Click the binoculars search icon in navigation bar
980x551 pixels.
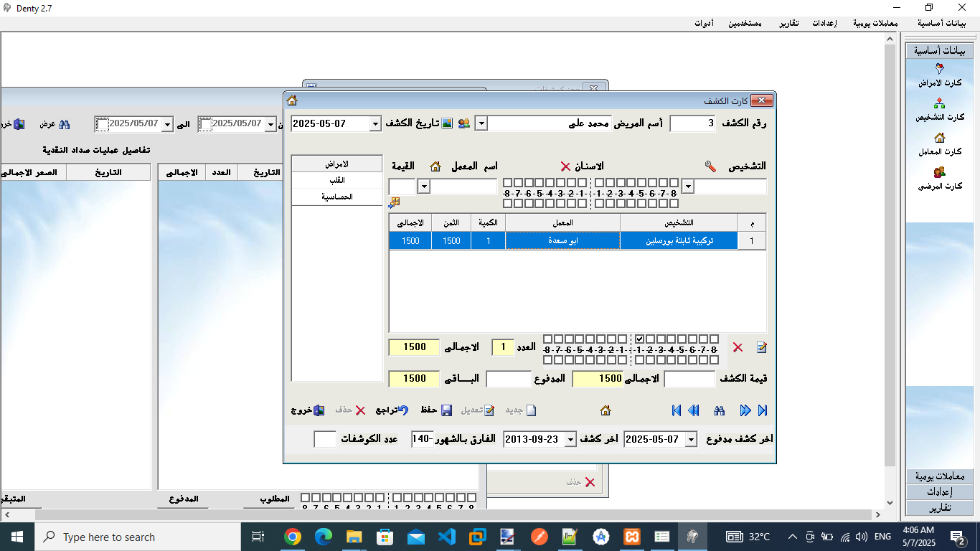[719, 410]
